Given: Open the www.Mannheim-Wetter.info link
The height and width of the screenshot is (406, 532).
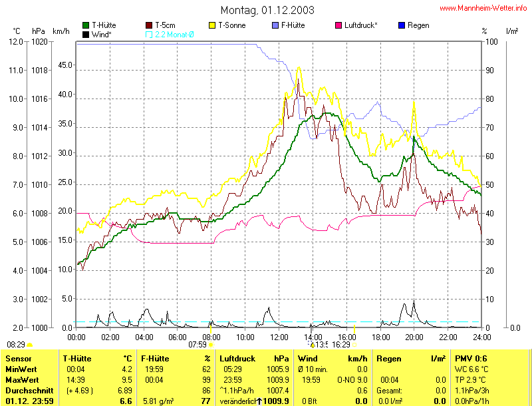Looking at the screenshot, I should coord(483,9).
